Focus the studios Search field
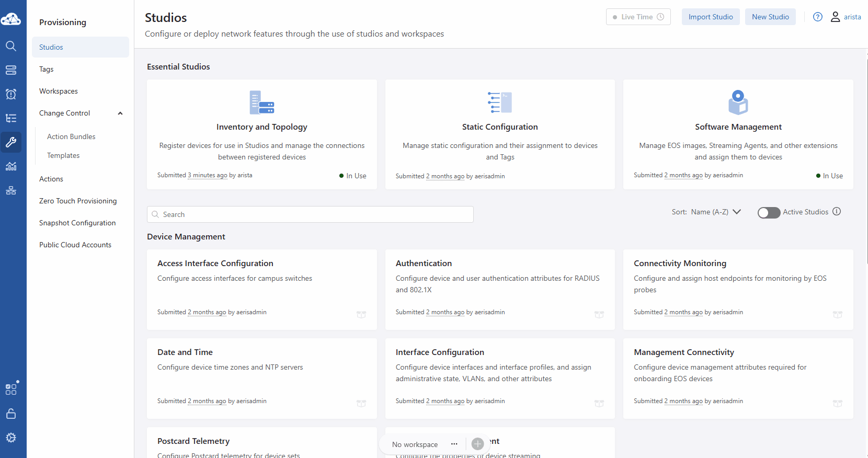 (x=310, y=214)
